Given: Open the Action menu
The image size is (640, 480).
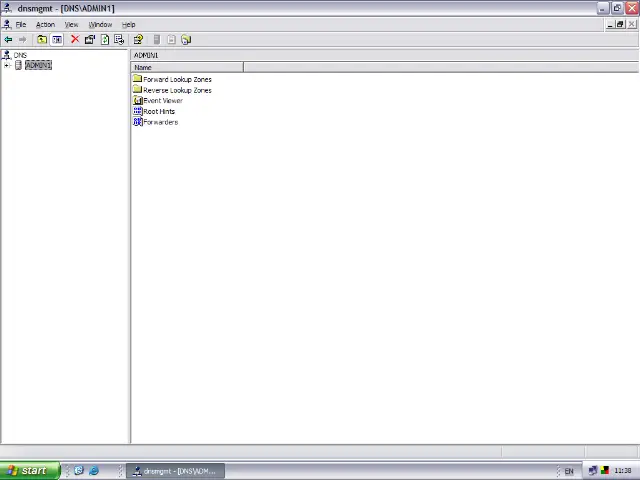Looking at the screenshot, I should click(45, 24).
